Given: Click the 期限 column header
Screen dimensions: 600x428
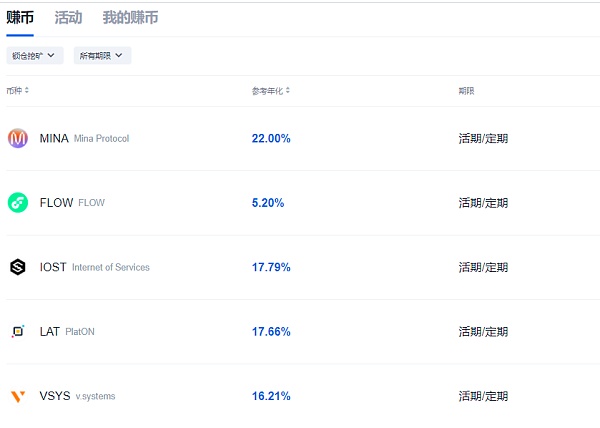Looking at the screenshot, I should click(466, 91).
